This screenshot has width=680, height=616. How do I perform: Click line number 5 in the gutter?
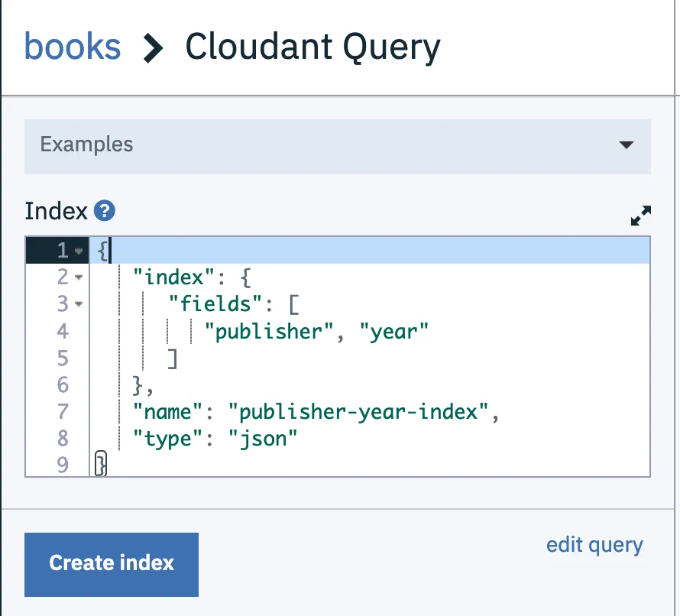pos(63,358)
